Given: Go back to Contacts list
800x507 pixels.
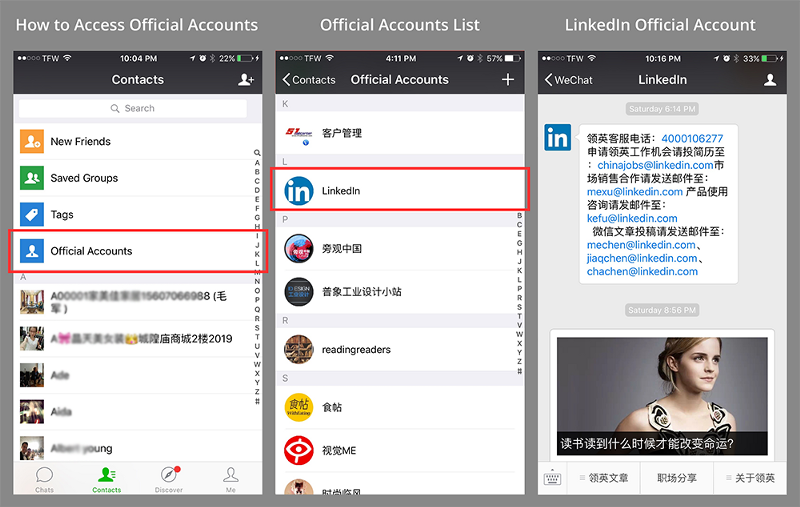Looking at the screenshot, I should pos(309,80).
